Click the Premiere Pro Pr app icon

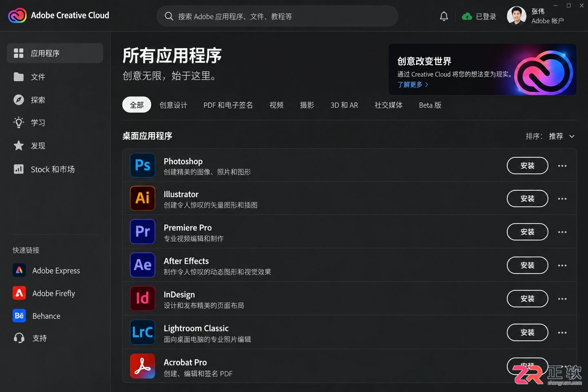pyautogui.click(x=143, y=232)
